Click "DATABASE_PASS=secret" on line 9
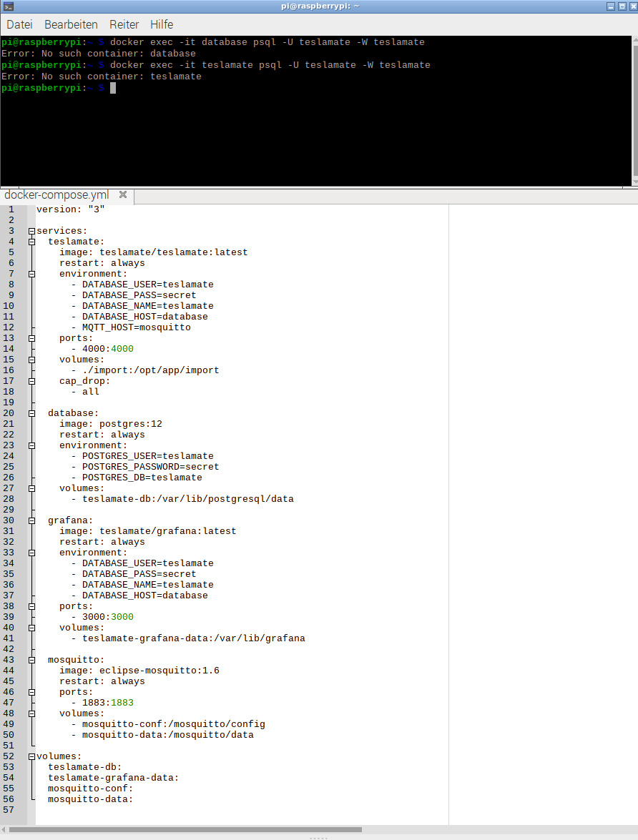The height and width of the screenshot is (840, 638). (x=139, y=295)
